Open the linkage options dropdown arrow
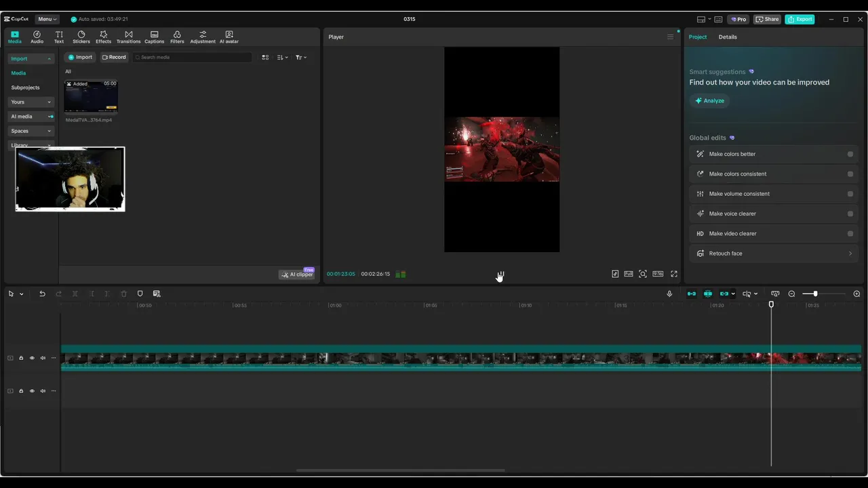The width and height of the screenshot is (868, 488). pyautogui.click(x=733, y=293)
